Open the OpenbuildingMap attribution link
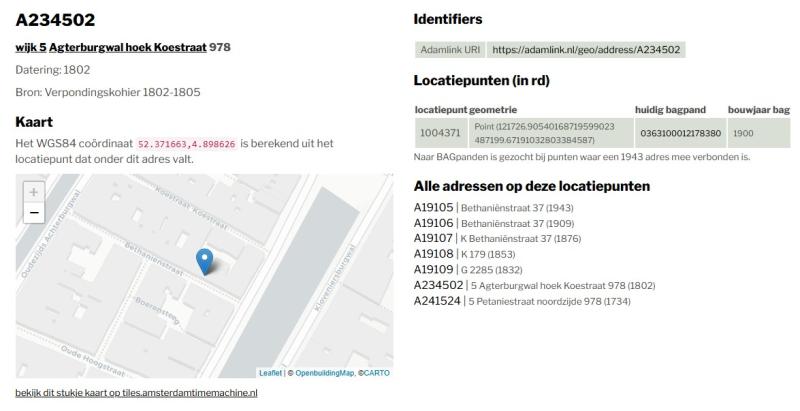Image resolution: width=800 pixels, height=411 pixels. coord(324,373)
